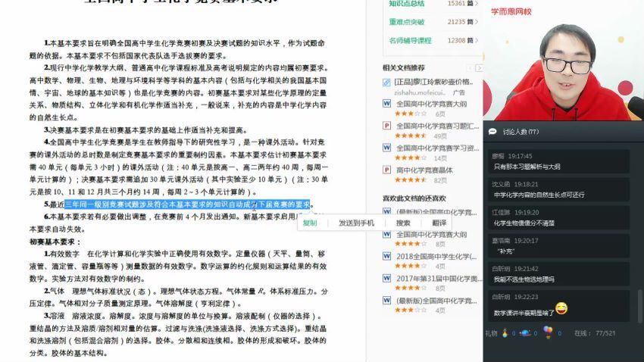
Task: Click link icon of 廖江玲紫砂壶 ad
Action: tap(386, 82)
